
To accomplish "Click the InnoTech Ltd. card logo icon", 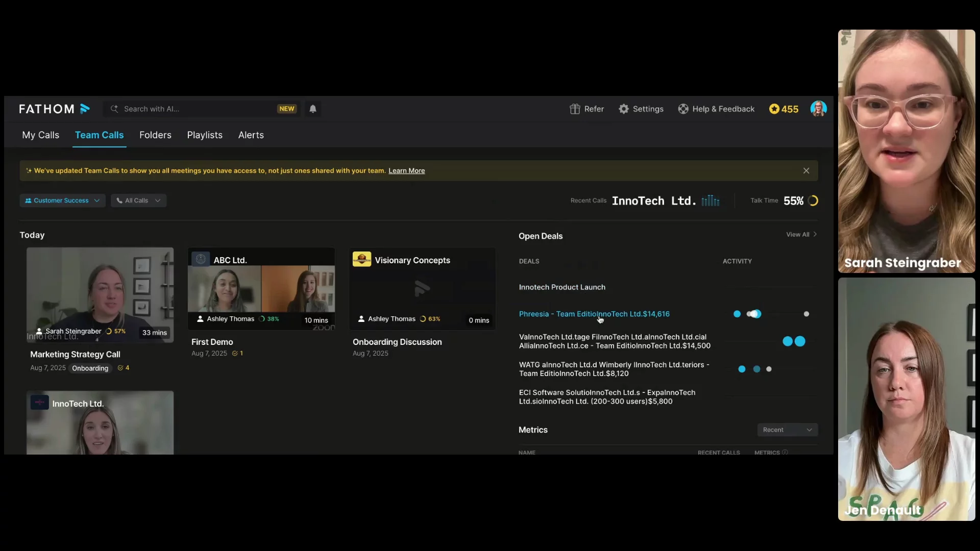I will pos(39,403).
